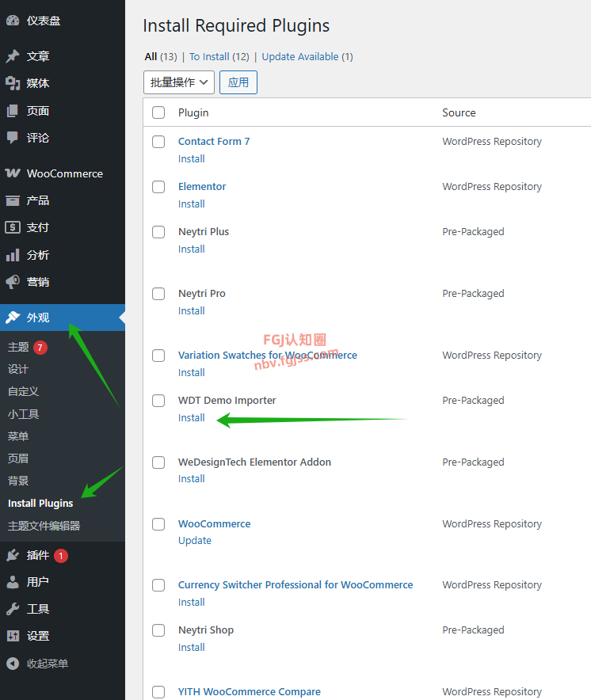Image resolution: width=591 pixels, height=700 pixels.
Task: Check the Elementor plugin checkbox
Action: [x=158, y=187]
